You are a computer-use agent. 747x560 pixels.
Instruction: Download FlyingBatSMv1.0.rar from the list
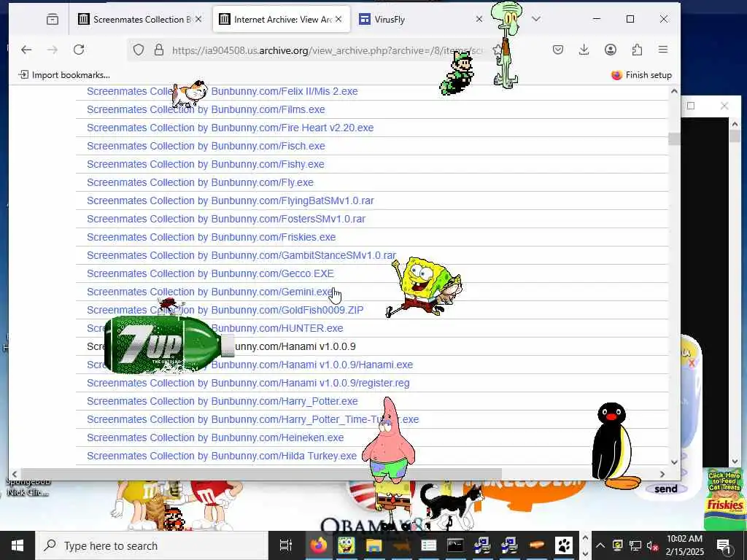point(230,201)
